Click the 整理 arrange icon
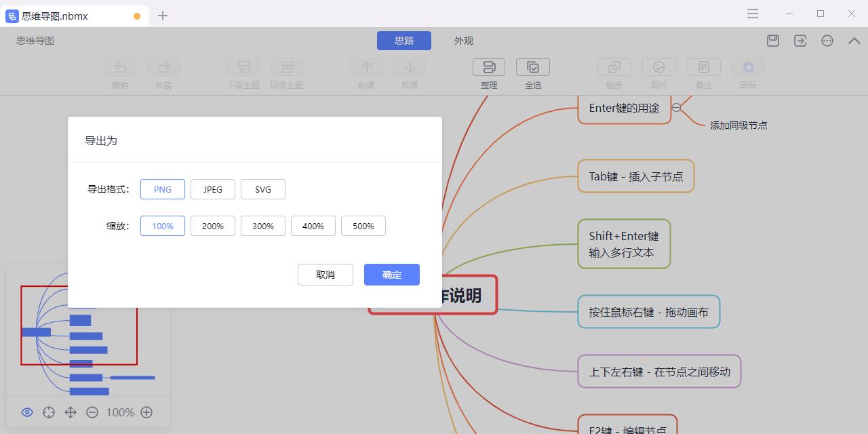Viewport: 868px width, 434px height. click(489, 68)
